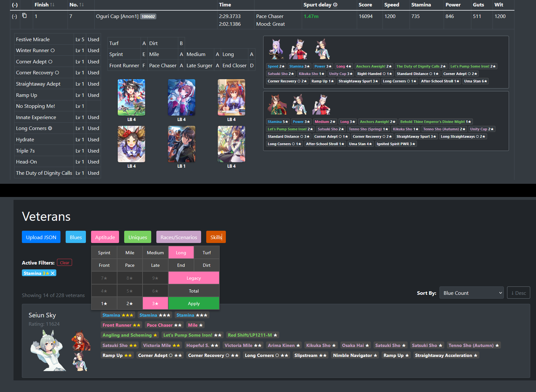Select the Legacy star mode
The image size is (536, 392).
[194, 278]
